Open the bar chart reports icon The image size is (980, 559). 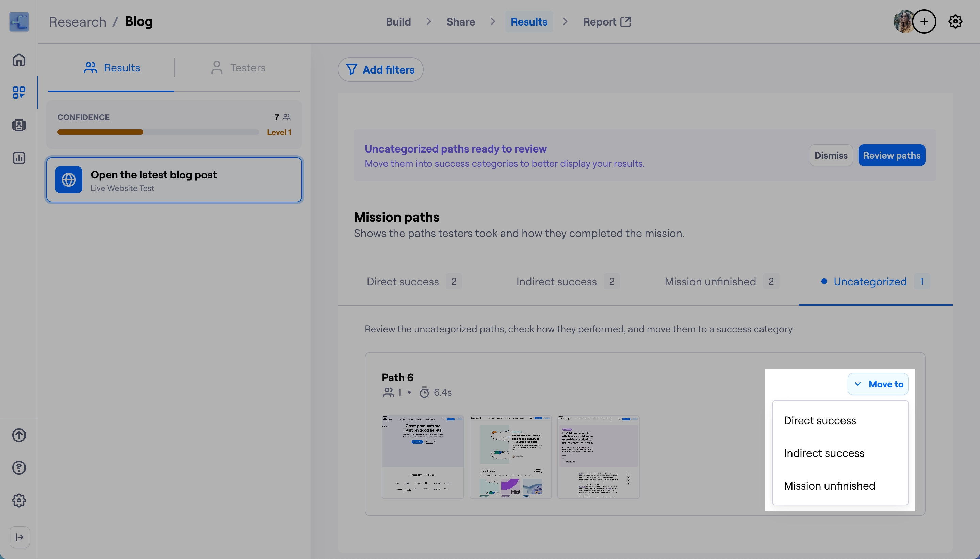click(19, 158)
